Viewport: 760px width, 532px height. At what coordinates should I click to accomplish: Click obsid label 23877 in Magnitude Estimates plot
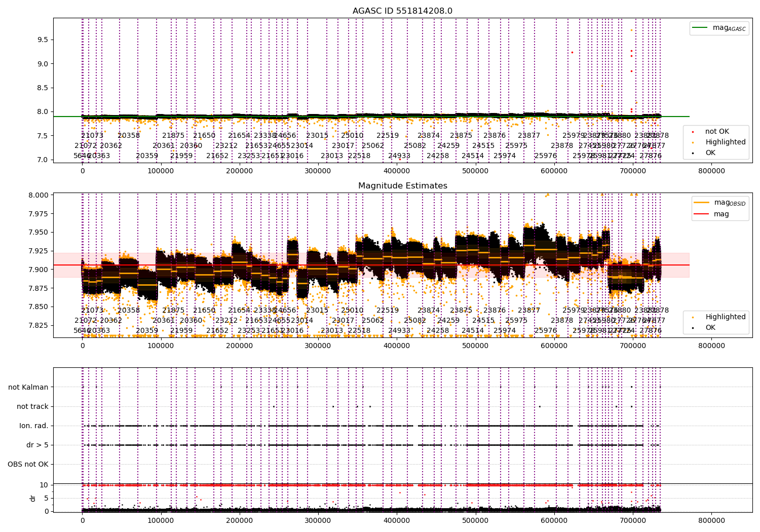[529, 311]
